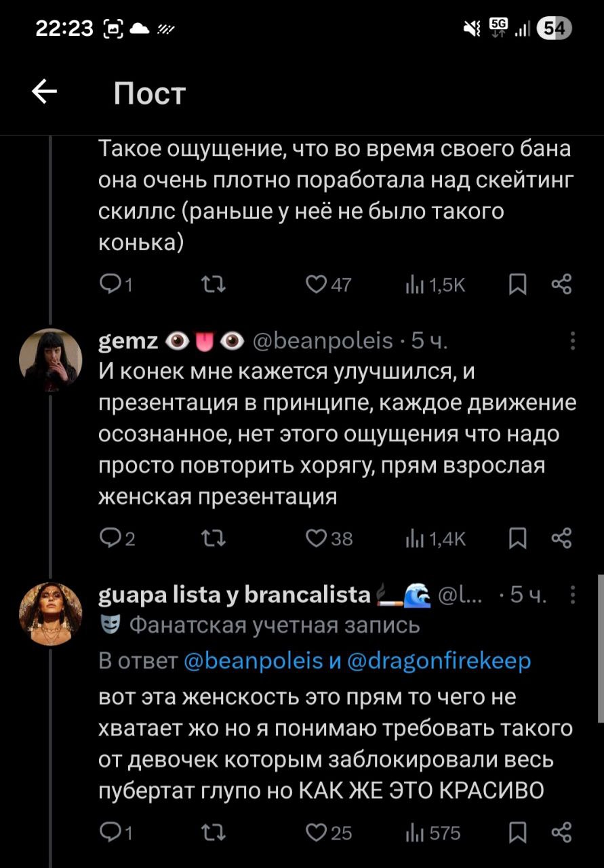This screenshot has width=604, height=868.
Task: Share the guapa lista reply
Action: click(561, 833)
